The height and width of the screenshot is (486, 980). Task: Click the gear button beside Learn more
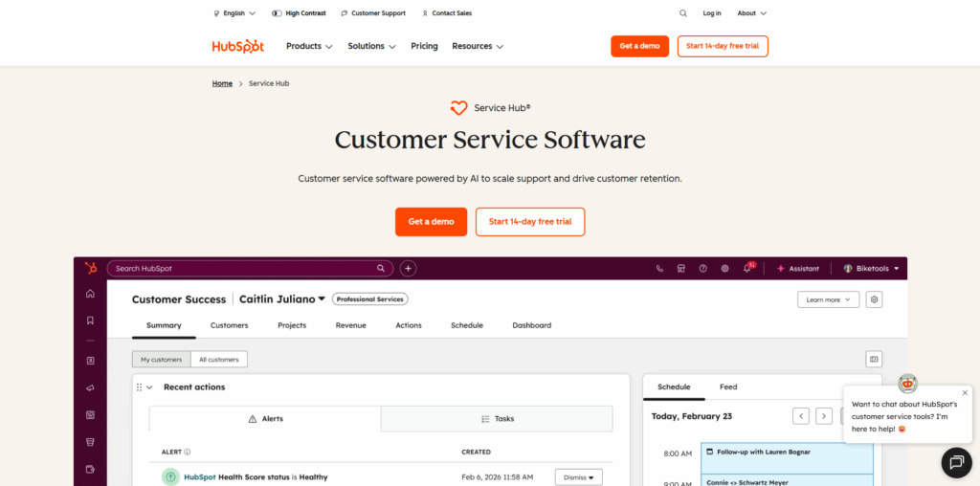click(x=875, y=299)
